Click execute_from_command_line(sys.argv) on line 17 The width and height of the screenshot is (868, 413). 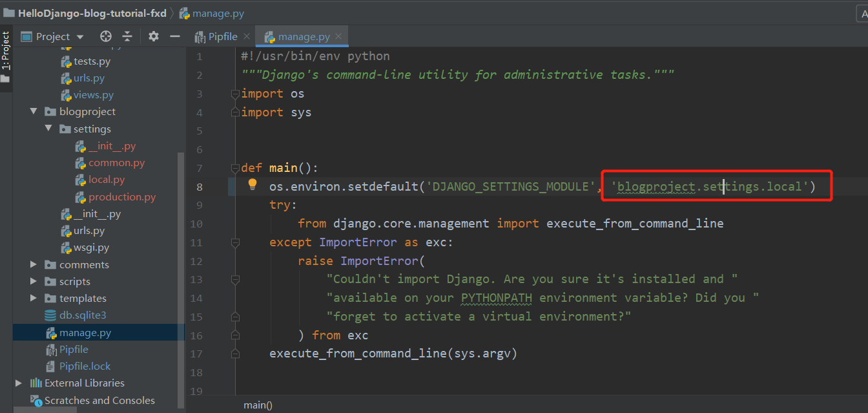(x=393, y=354)
